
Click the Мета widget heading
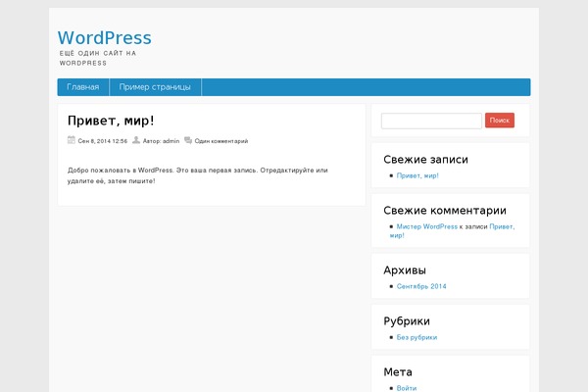point(398,372)
